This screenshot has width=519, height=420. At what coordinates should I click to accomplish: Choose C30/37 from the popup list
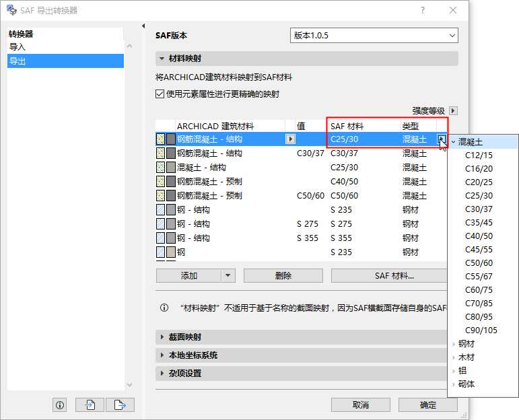[x=479, y=209]
